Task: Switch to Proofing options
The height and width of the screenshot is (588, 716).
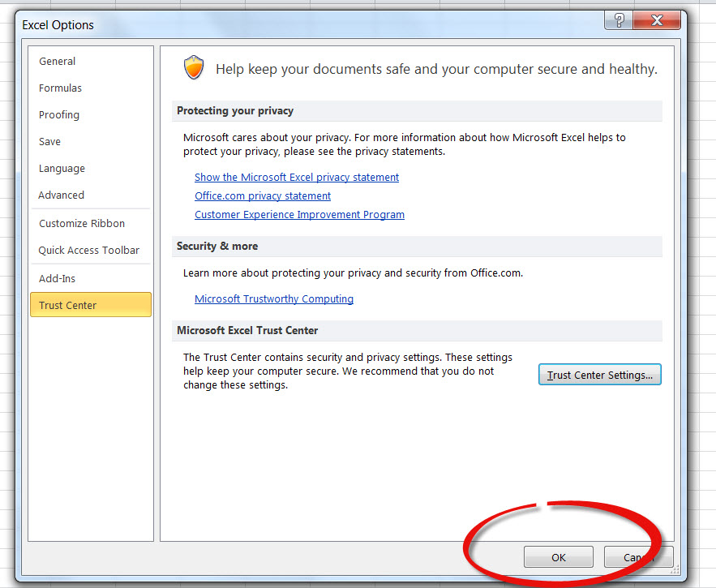Action: [x=59, y=115]
